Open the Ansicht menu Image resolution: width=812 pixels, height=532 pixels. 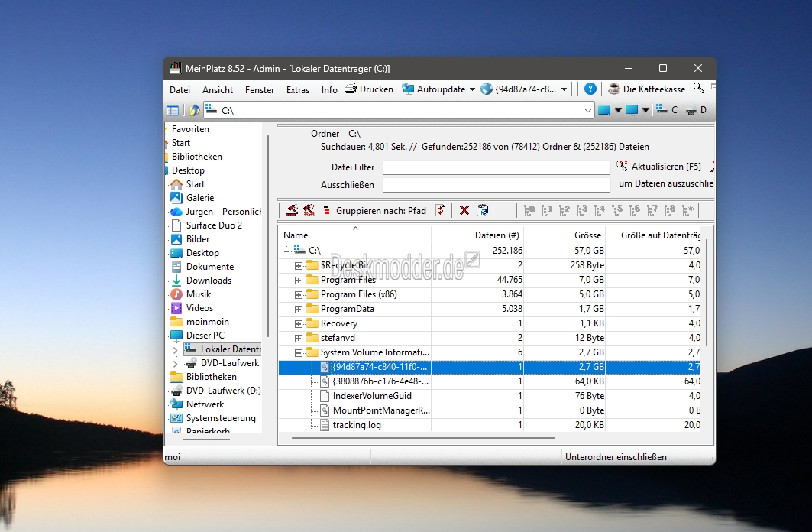click(x=218, y=89)
